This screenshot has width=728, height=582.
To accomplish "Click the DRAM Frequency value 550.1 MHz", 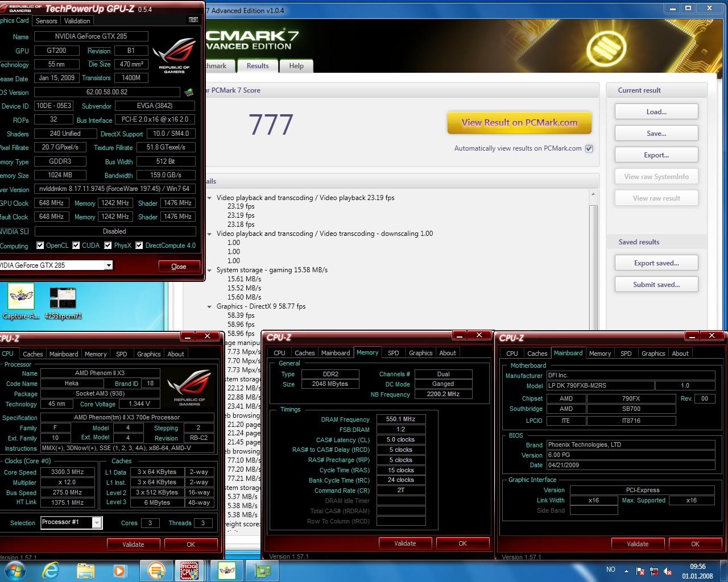I will tap(401, 419).
